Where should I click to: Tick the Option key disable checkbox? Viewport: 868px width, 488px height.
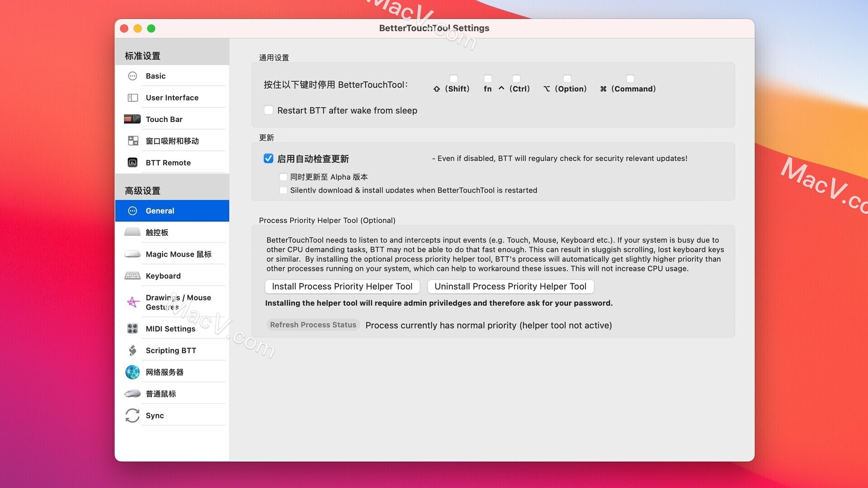pyautogui.click(x=567, y=79)
